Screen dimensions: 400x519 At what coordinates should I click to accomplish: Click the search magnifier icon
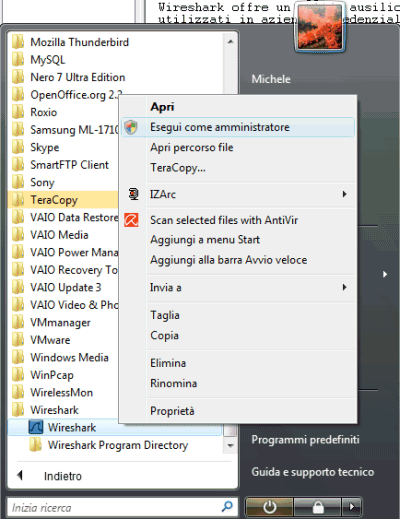tap(227, 507)
